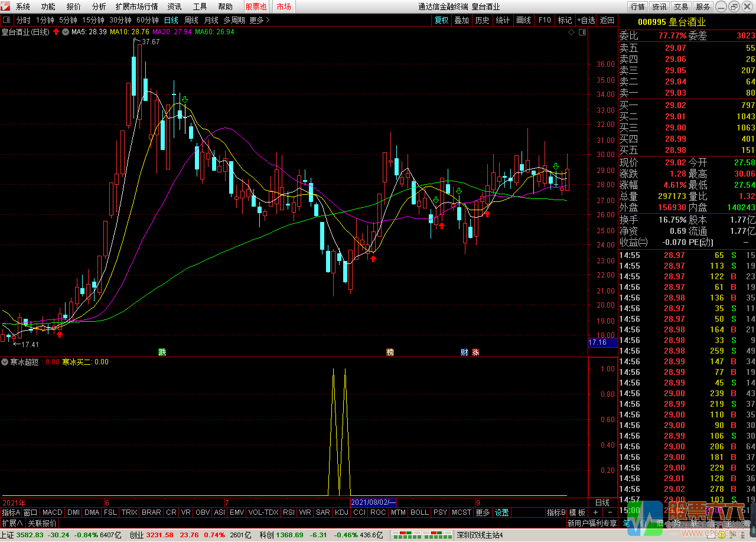Click 设置 in indicator bar

coord(502,512)
